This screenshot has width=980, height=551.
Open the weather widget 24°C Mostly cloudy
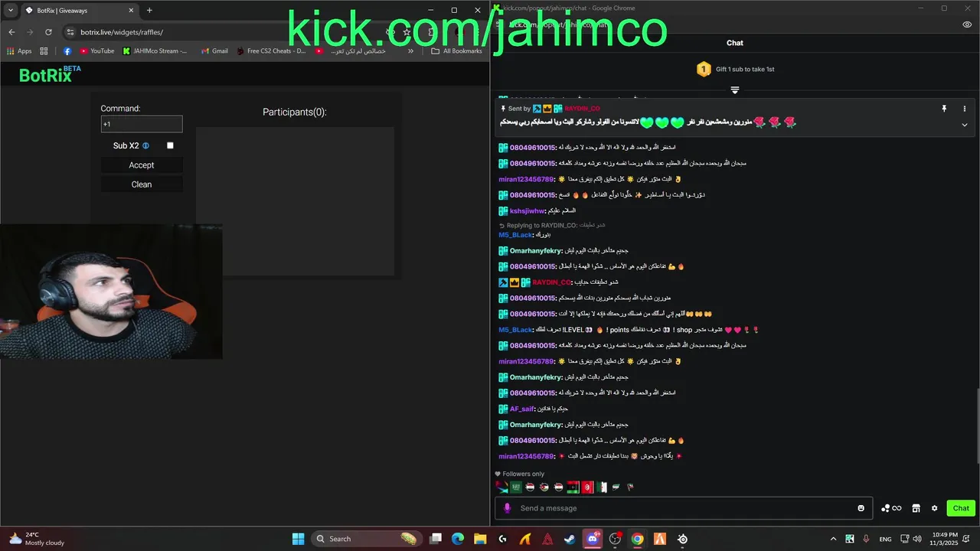tap(38, 539)
